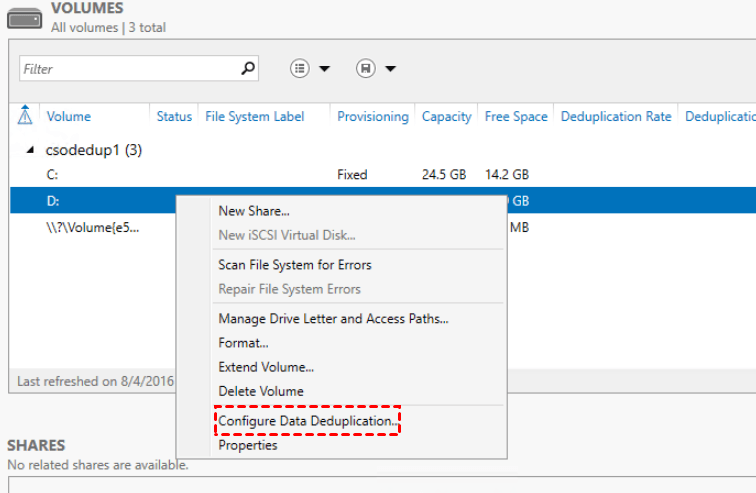This screenshot has height=493, width=756.
Task: Open Properties from context menu
Action: click(x=248, y=445)
